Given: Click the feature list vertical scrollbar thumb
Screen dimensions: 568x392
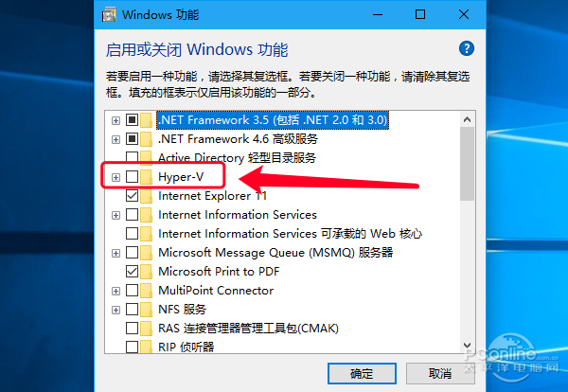Looking at the screenshot, I should click(467, 163).
